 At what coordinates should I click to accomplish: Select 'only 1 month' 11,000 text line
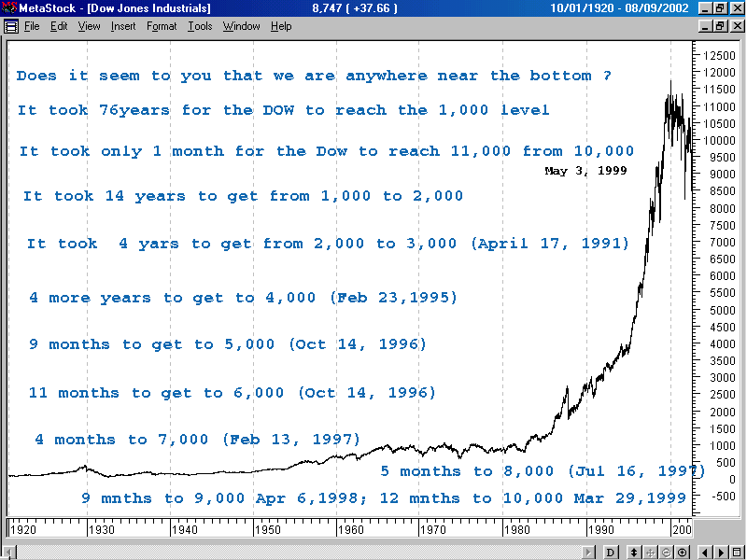[x=327, y=151]
